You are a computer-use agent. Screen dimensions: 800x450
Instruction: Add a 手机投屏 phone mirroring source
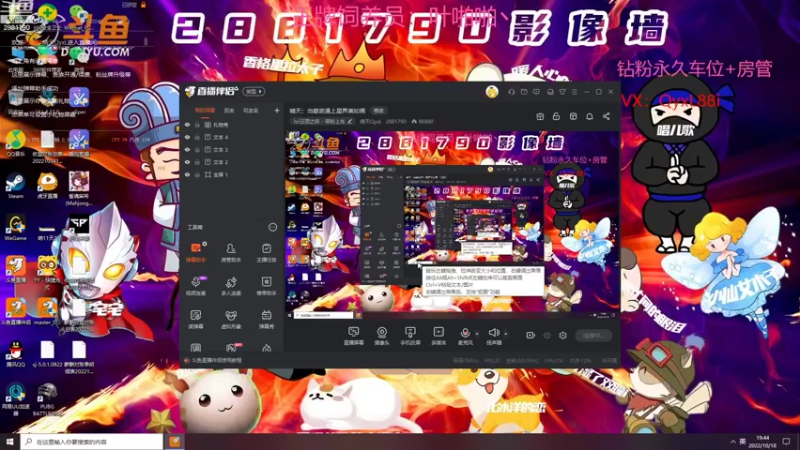410,336
